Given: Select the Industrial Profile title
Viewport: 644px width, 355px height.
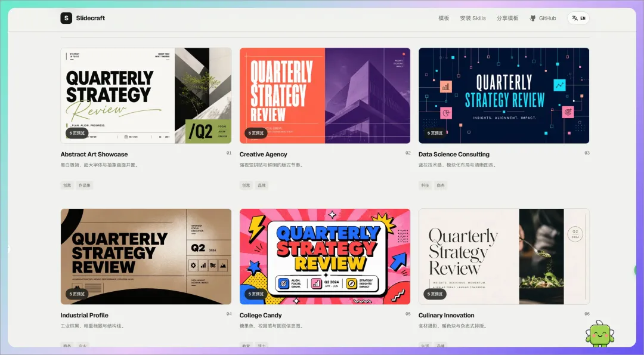Looking at the screenshot, I should pos(85,316).
